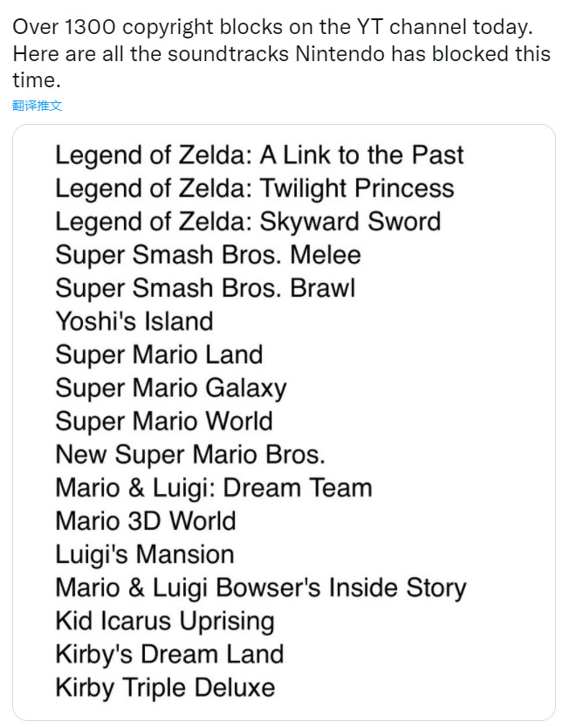
Task: Click 'Legend of Zelda: A Link to the Past' line
Action: point(259,155)
